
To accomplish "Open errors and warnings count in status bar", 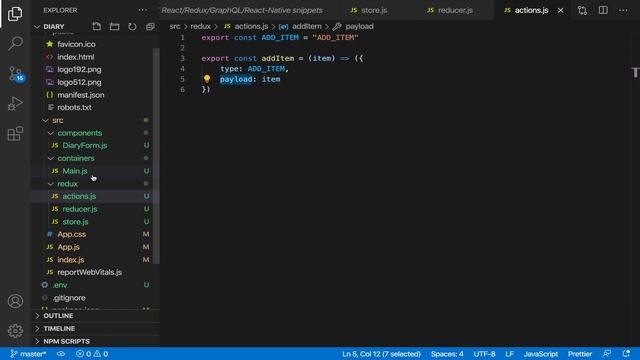I will [92, 354].
